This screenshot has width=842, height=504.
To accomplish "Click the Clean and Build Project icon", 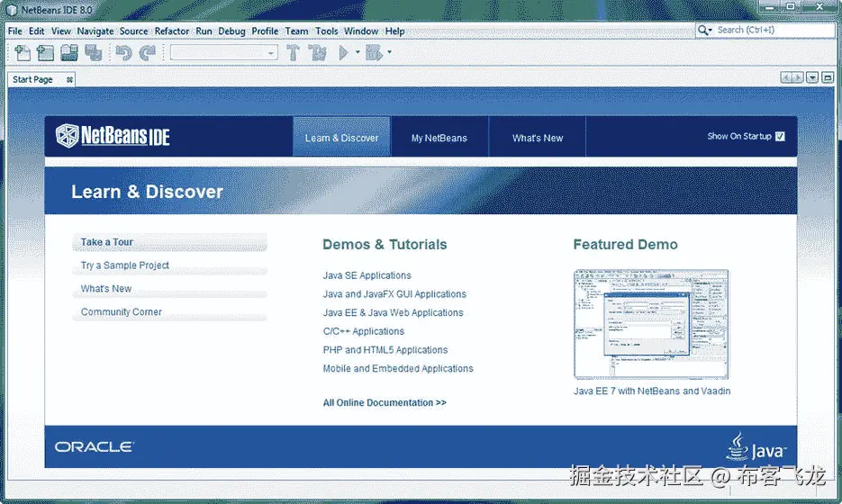I will pos(317,52).
